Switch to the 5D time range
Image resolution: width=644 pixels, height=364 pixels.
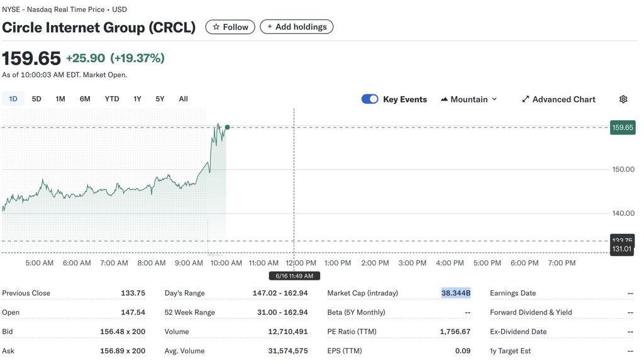pyautogui.click(x=36, y=99)
